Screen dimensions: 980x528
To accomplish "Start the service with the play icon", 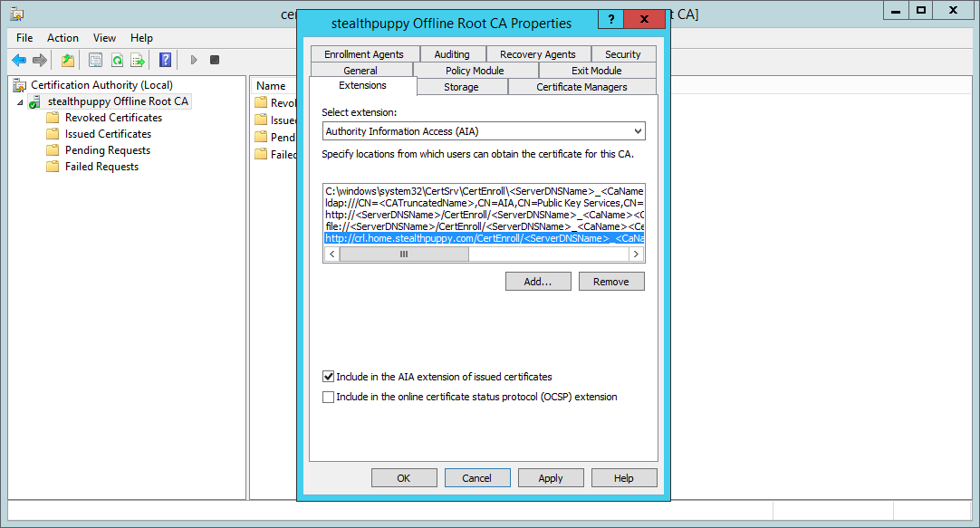I will click(194, 60).
